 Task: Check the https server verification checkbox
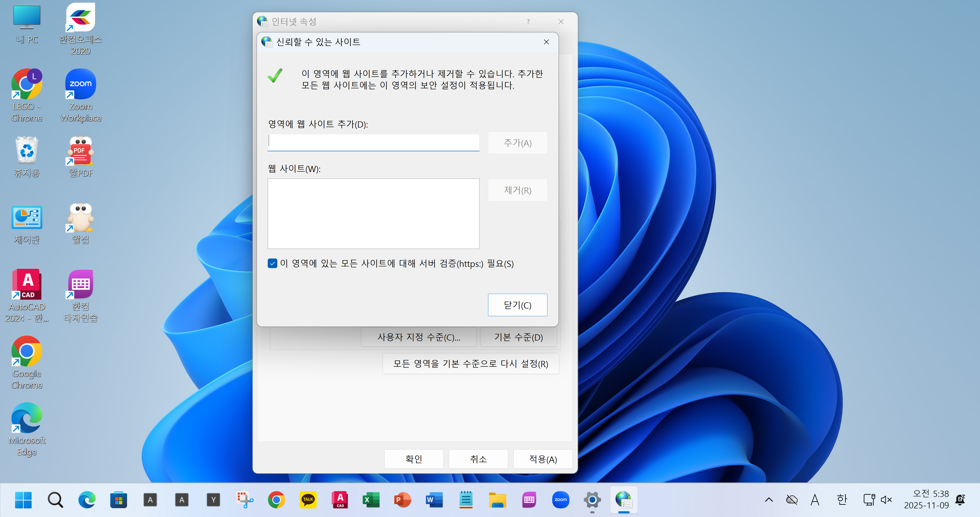[272, 264]
